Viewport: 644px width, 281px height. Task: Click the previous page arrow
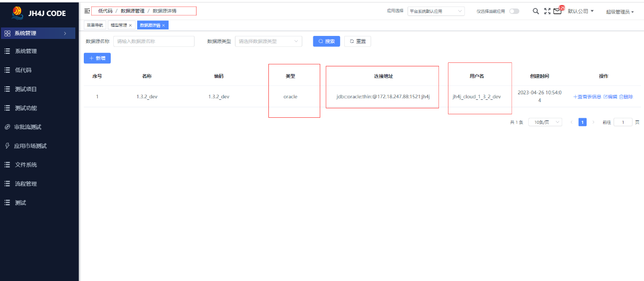point(572,122)
